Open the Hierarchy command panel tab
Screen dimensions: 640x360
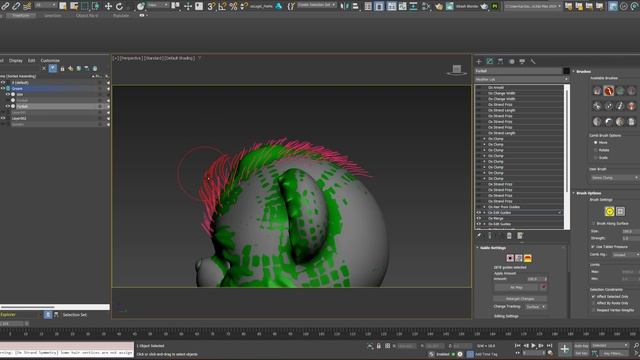click(x=500, y=61)
